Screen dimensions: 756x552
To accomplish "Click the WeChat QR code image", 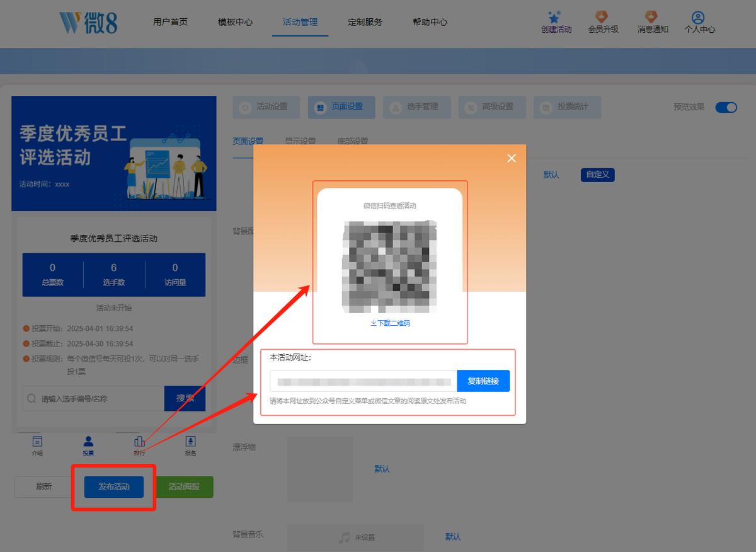I will pyautogui.click(x=390, y=267).
